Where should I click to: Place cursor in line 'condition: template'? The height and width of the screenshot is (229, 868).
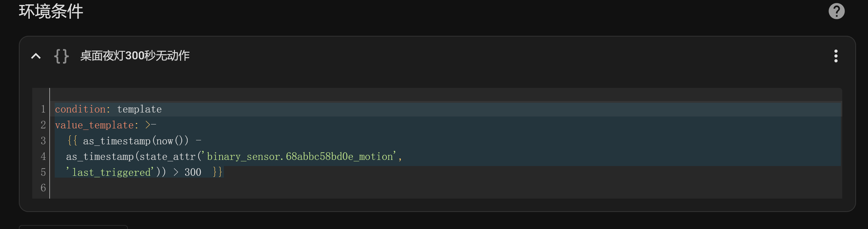click(448, 109)
